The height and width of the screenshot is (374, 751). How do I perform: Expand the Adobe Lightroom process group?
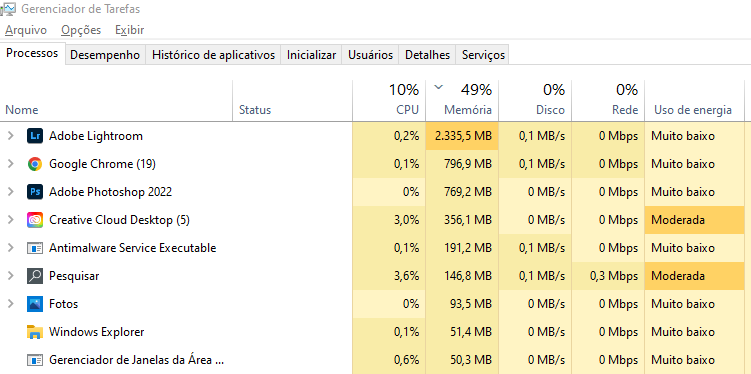(11, 136)
